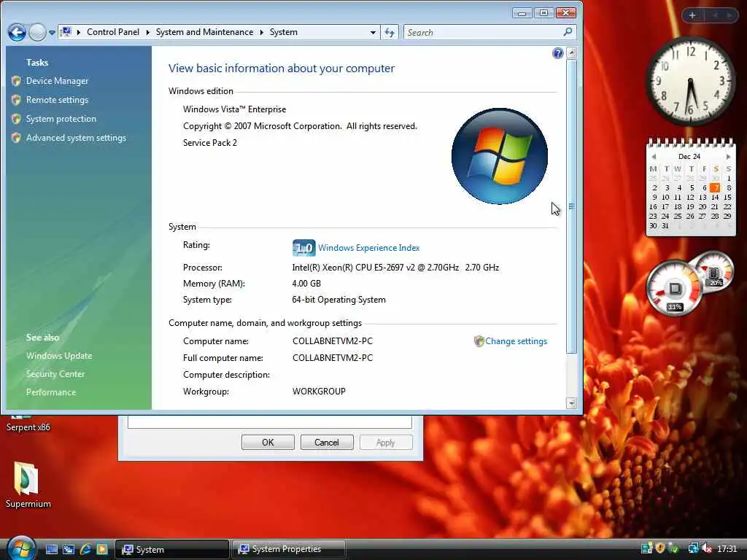Click Cancel in the System Properties dialog

coord(327,443)
